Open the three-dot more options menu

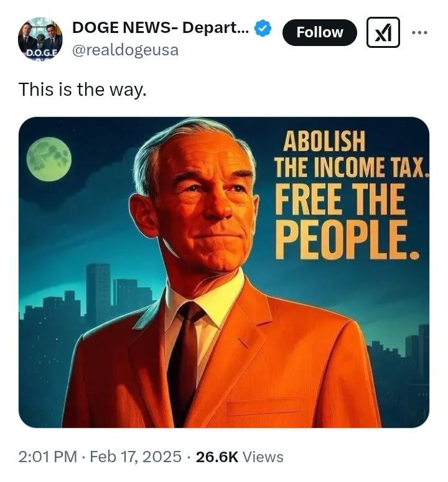coord(421,32)
